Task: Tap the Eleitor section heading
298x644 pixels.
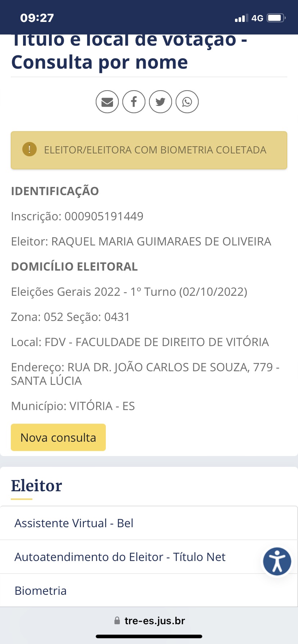Action: coord(37,486)
